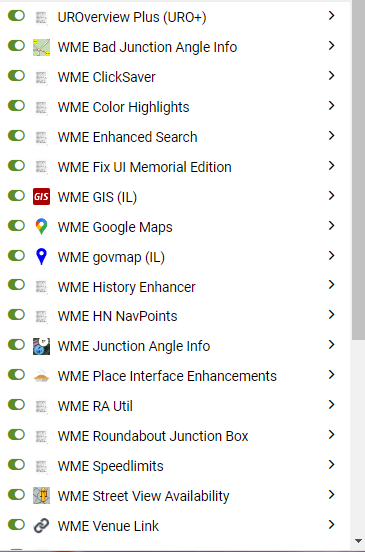
Task: Open the WME History Enhancer chevron
Action: coord(331,284)
